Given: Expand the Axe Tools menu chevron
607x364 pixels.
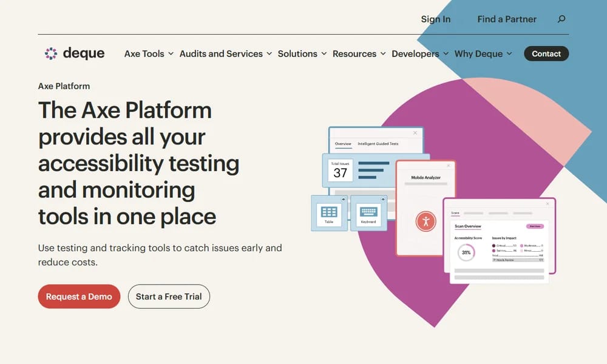Looking at the screenshot, I should [x=171, y=54].
